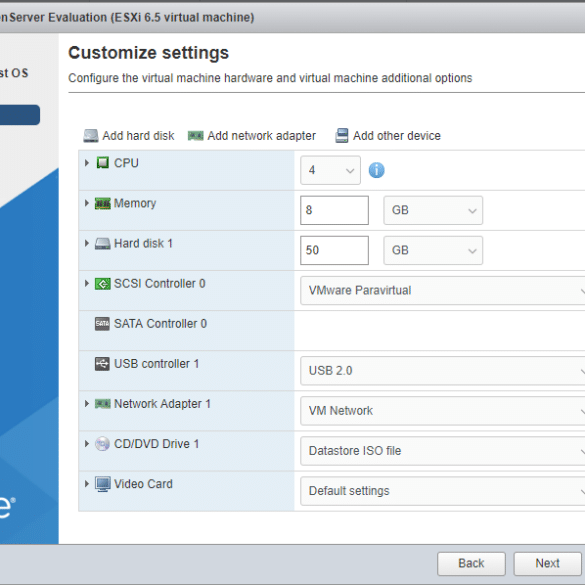585x585 pixels.
Task: Expand the Hard disk 1 row
Action: (87, 243)
